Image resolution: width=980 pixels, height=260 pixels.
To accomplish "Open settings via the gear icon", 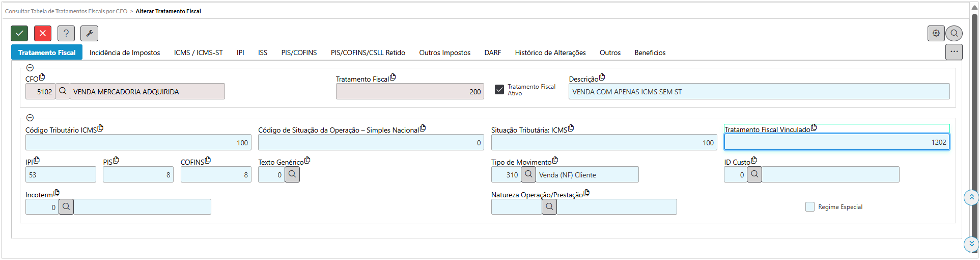I will point(936,34).
